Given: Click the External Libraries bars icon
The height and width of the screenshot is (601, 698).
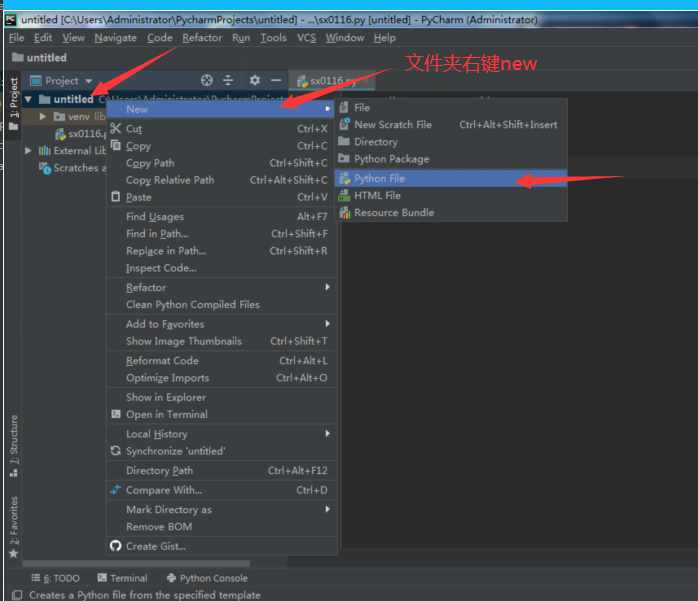Looking at the screenshot, I should [45, 151].
